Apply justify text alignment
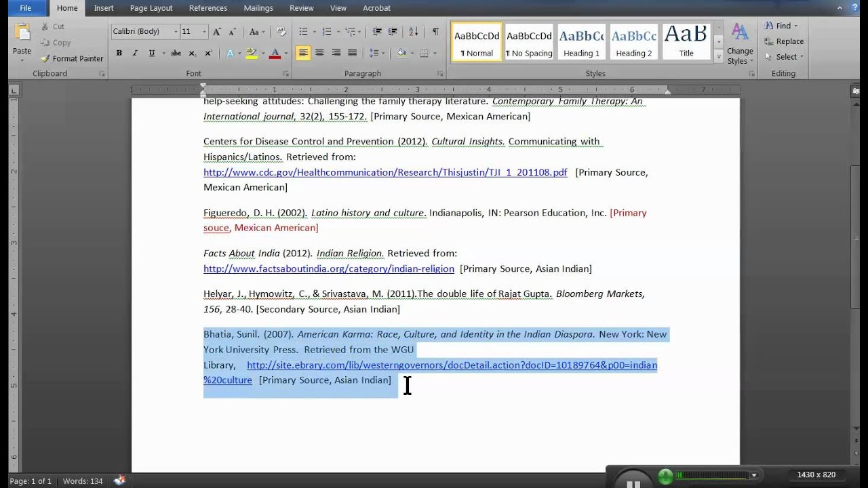The image size is (868, 488). tap(352, 53)
